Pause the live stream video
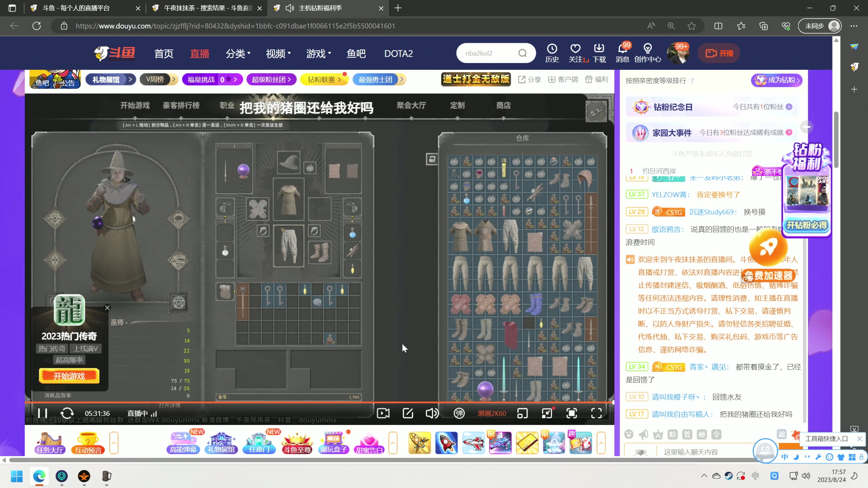 tap(42, 413)
